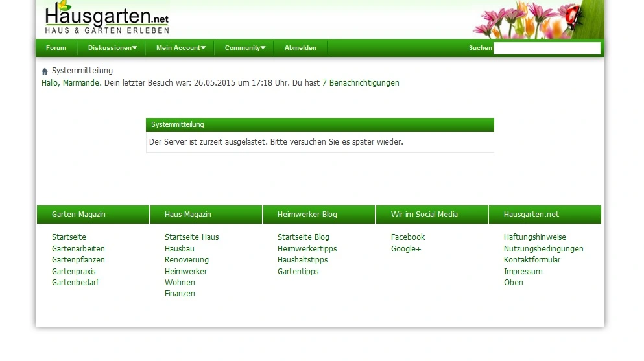Open the Renovierung link
Screen dimensions: 644x361
point(186,260)
